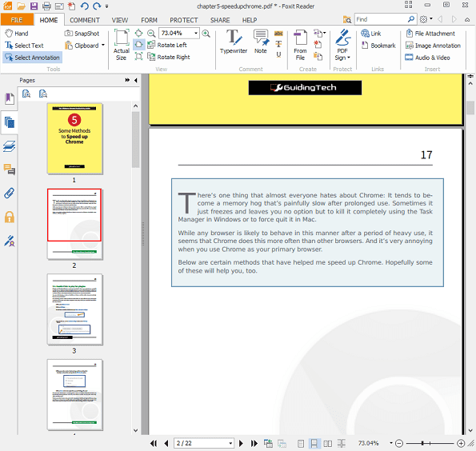This screenshot has width=476, height=451.
Task: Open the 73.04% zoom dropdown in ribbon
Action: (x=196, y=33)
